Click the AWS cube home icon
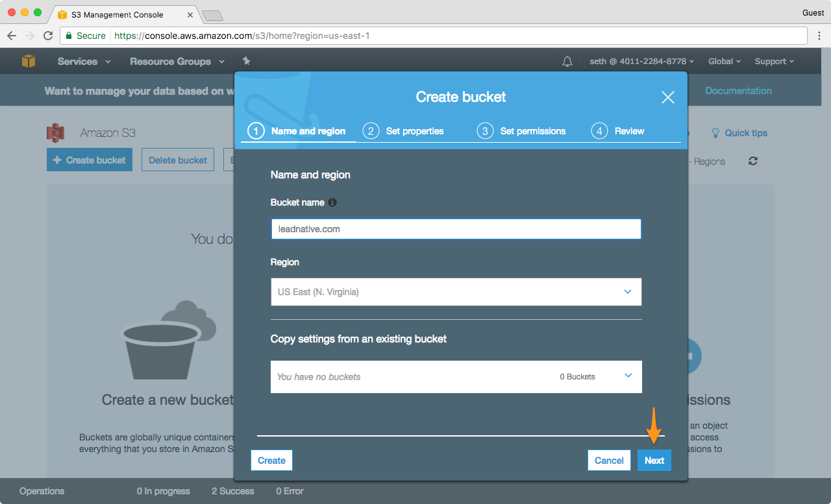Screen dimensions: 831x504 [x=29, y=61]
